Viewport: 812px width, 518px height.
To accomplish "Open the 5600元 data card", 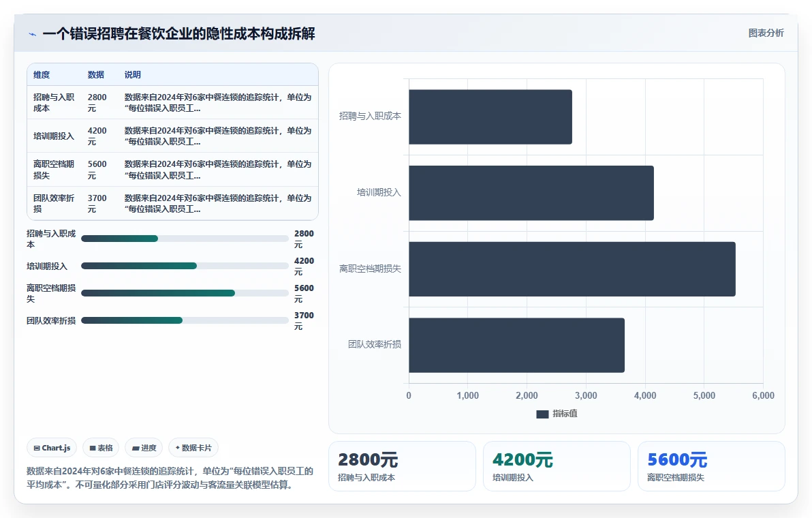I will coord(711,466).
